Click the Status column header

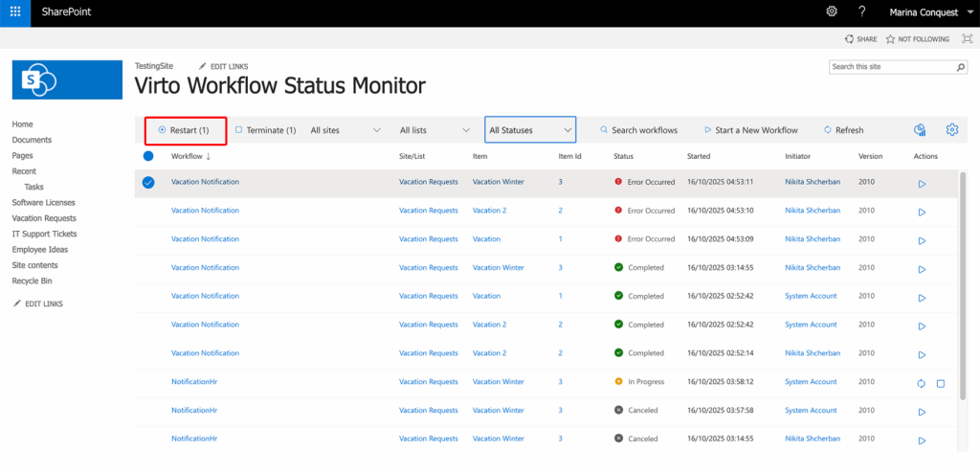[623, 156]
